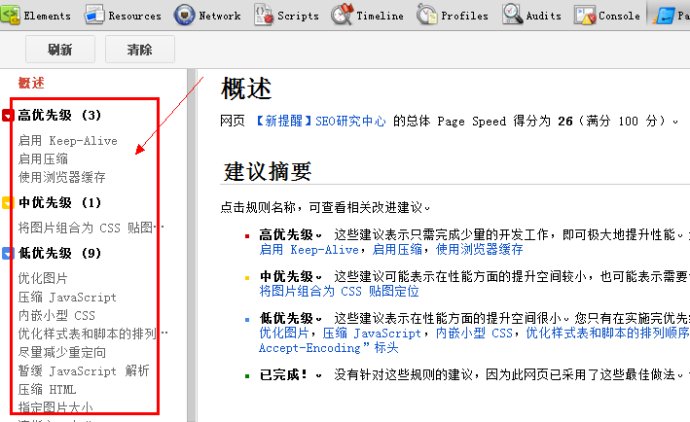Open the SEO研究中心 page link
Viewport: 690px width, 422px height.
point(321,121)
